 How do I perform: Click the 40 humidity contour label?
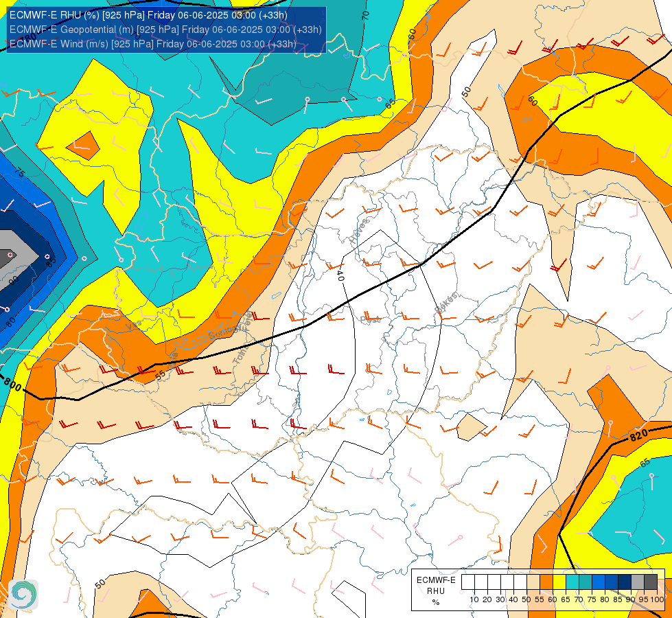pos(340,275)
